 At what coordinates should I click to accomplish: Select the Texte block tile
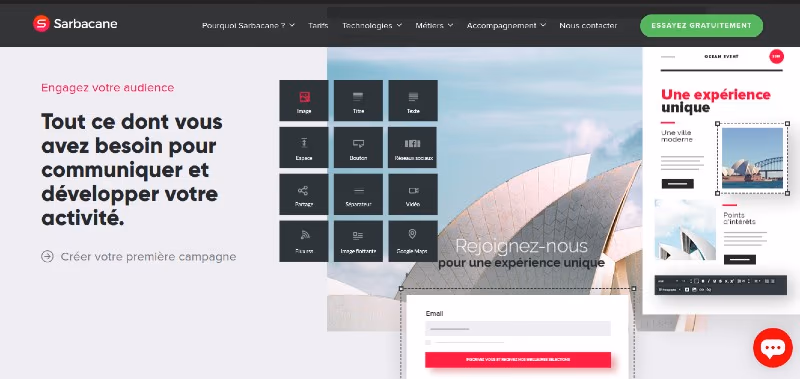(413, 100)
